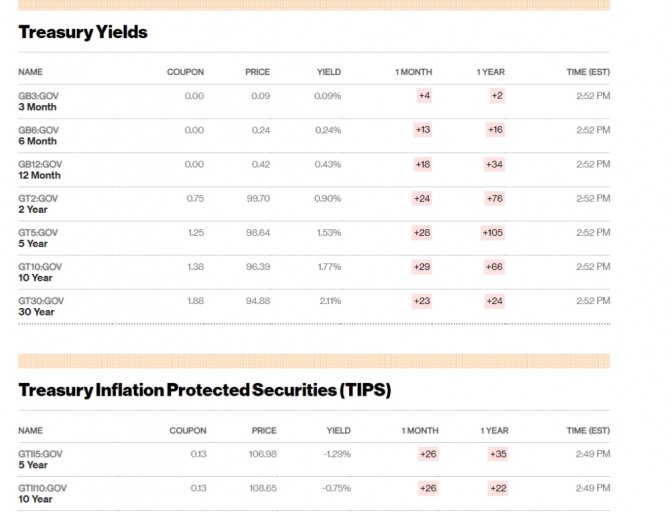
Task: Click the +29 one-month change badge
Action: click(422, 267)
